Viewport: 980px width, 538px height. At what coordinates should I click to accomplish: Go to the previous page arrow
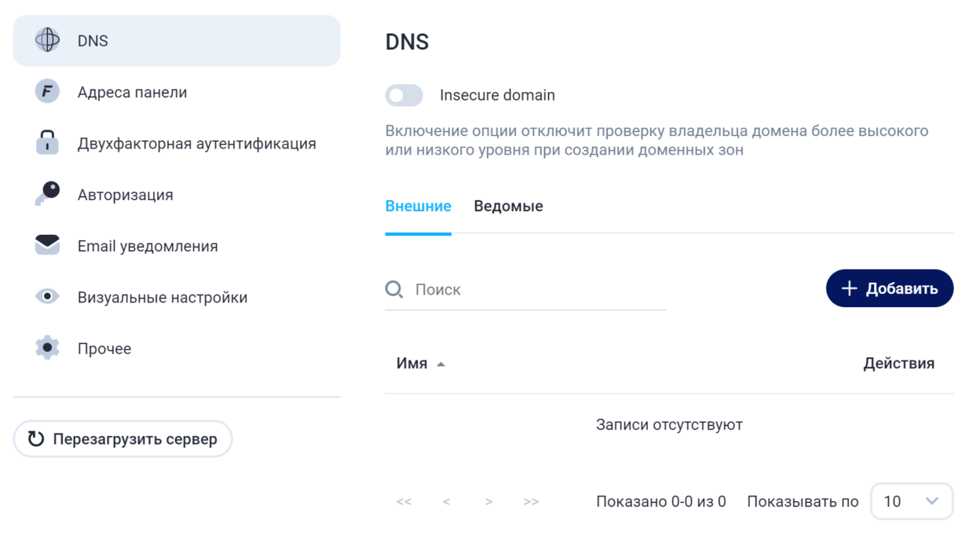(x=446, y=502)
